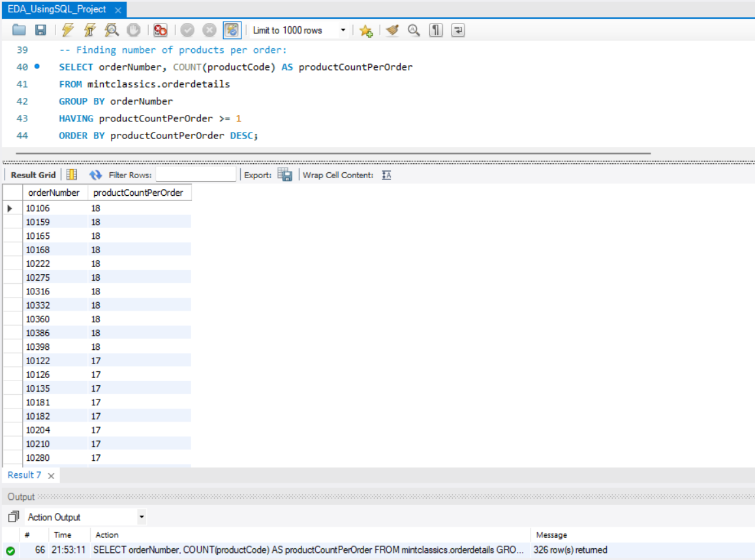The height and width of the screenshot is (560, 755).
Task: Click the HAVING keyword on line 43
Action: click(76, 118)
